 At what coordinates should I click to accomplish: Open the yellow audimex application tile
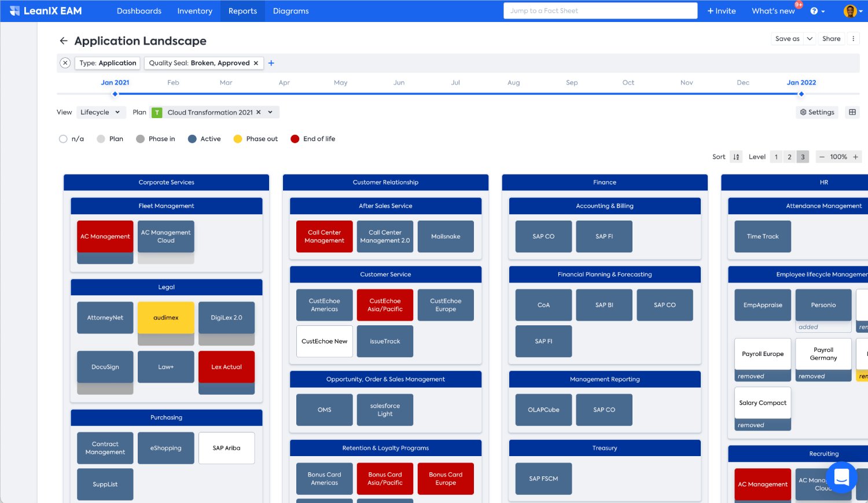coord(165,318)
